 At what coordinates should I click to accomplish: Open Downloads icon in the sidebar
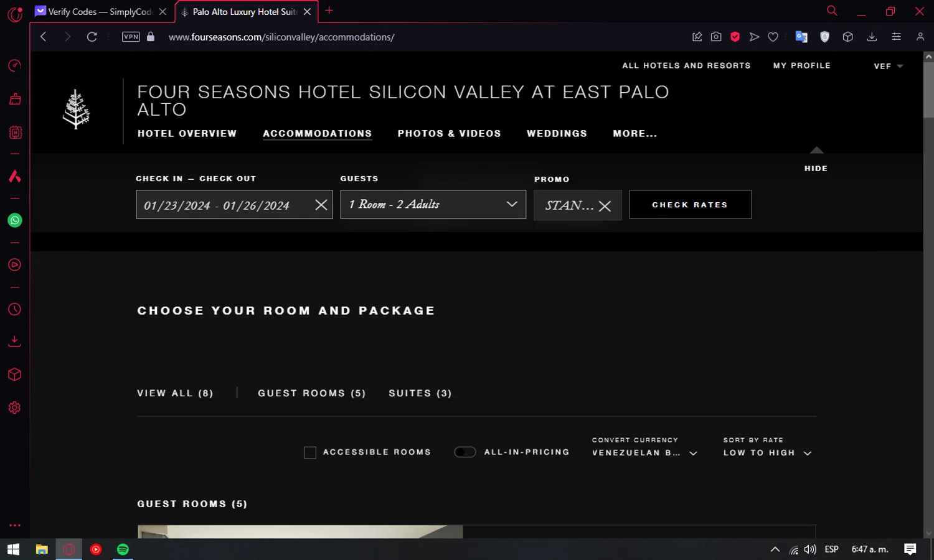click(15, 341)
